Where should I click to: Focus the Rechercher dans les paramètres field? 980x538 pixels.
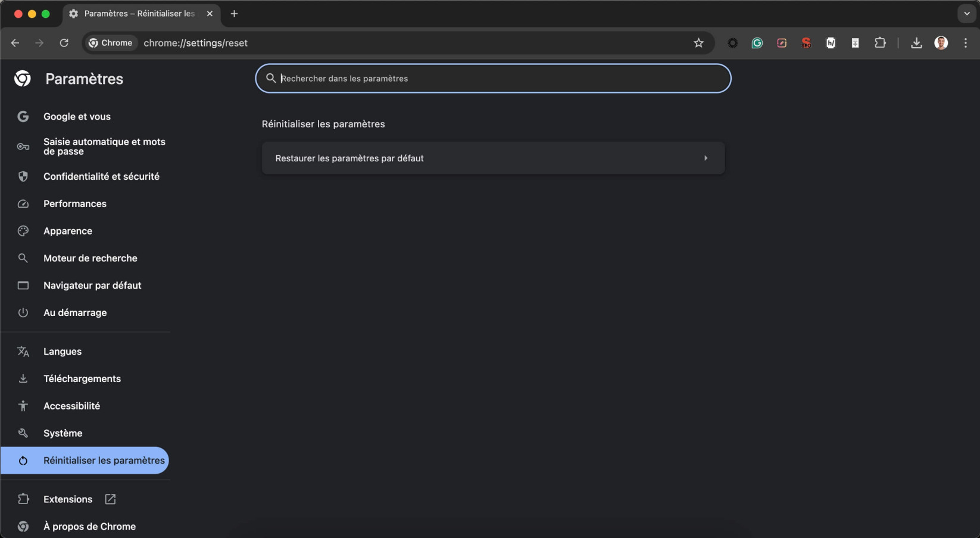(493, 79)
